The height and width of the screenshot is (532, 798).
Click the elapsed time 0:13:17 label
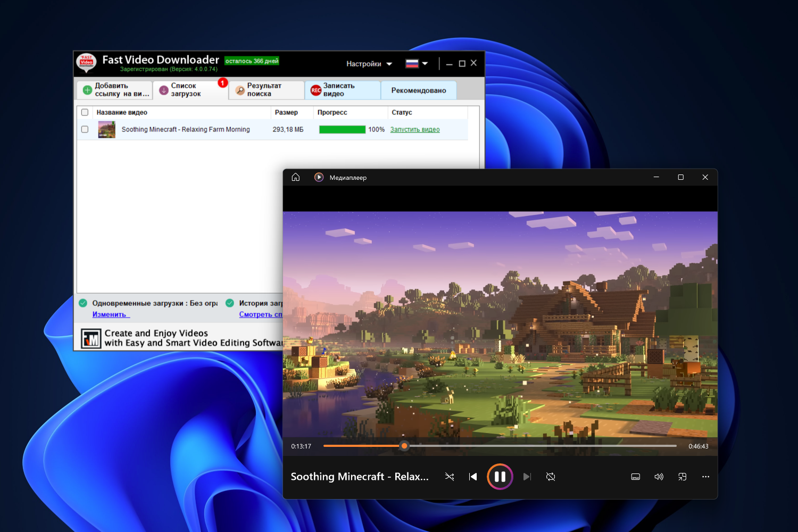click(301, 446)
